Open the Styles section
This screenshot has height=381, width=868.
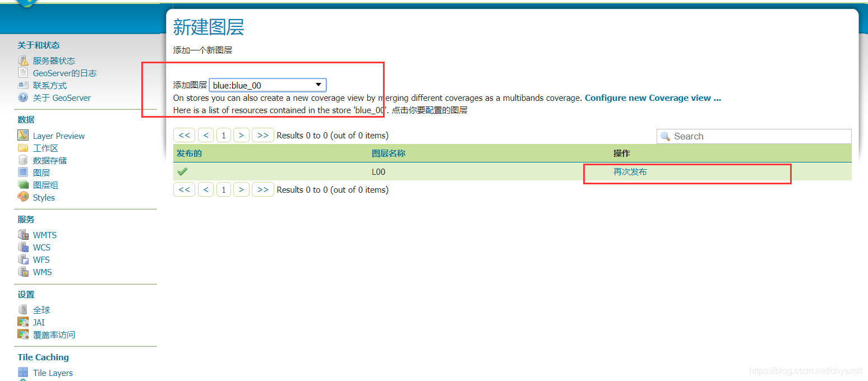[x=44, y=197]
